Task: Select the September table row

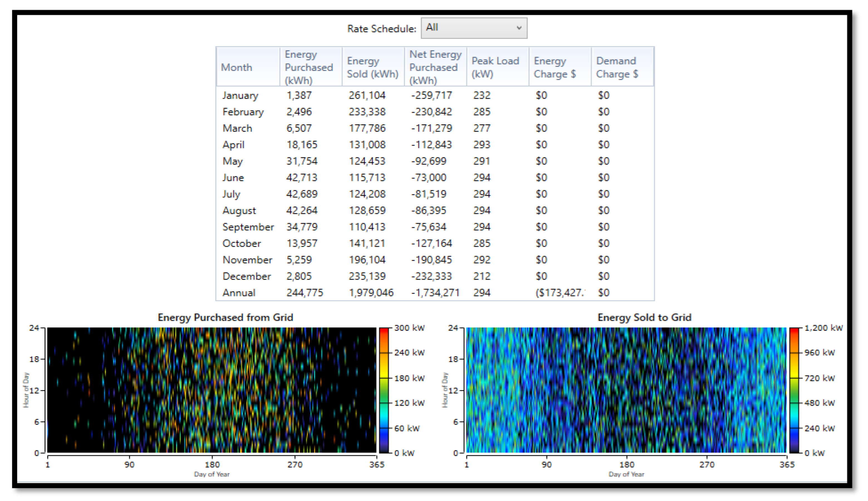Action: pyautogui.click(x=248, y=227)
